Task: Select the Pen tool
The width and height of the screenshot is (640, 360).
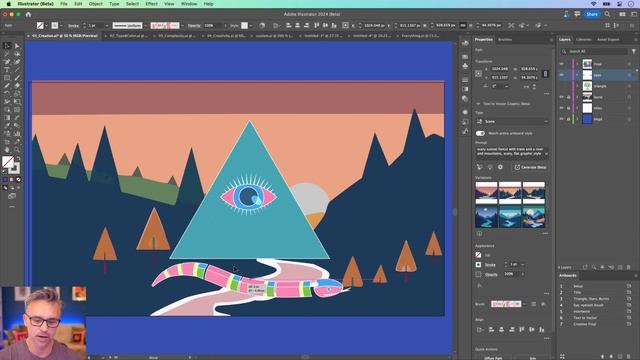Action: tap(7, 62)
